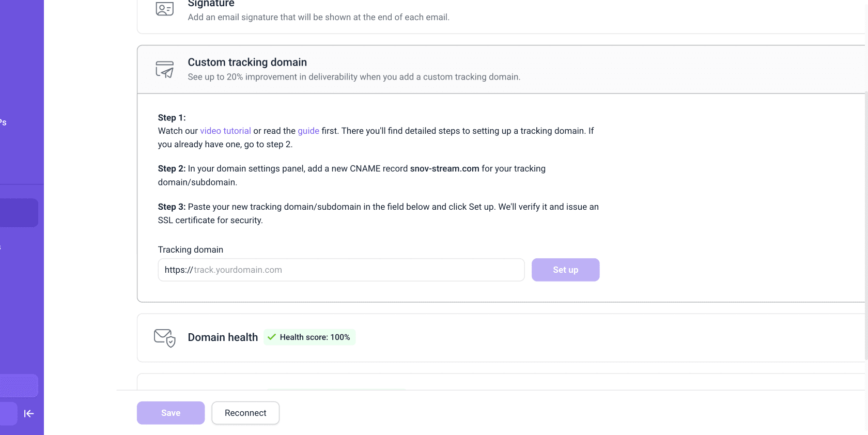Click the snov-stream.com CNAME record text

pyautogui.click(x=444, y=169)
